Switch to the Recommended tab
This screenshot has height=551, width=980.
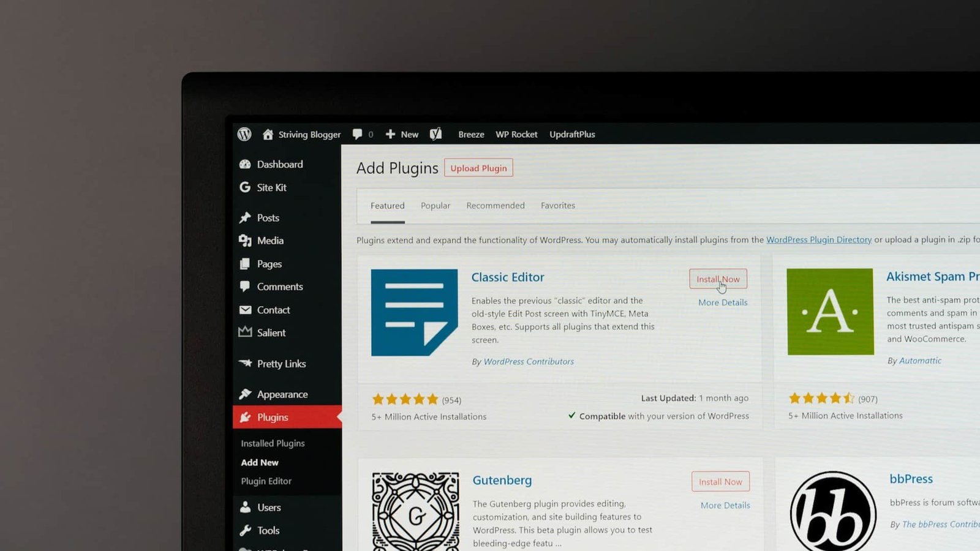tap(496, 206)
